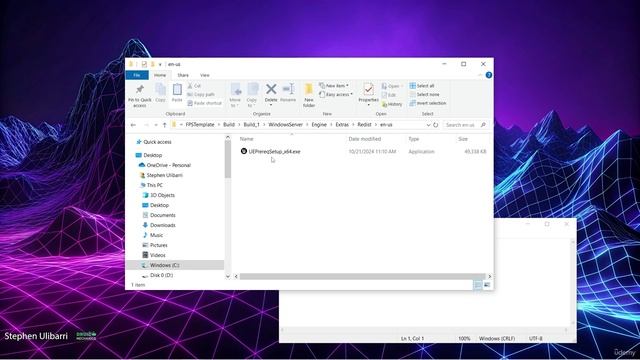Click Build in breadcrumb path
This screenshot has width=640, height=360.
[229, 125]
